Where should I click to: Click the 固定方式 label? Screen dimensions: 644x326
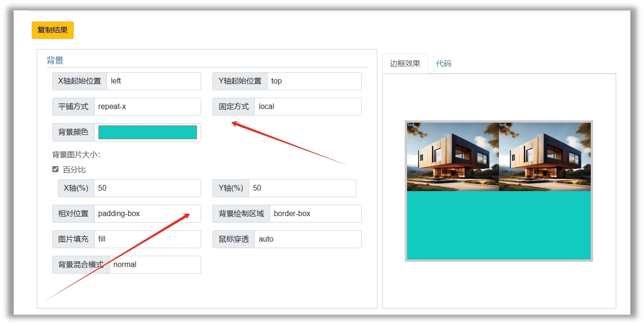pos(234,107)
